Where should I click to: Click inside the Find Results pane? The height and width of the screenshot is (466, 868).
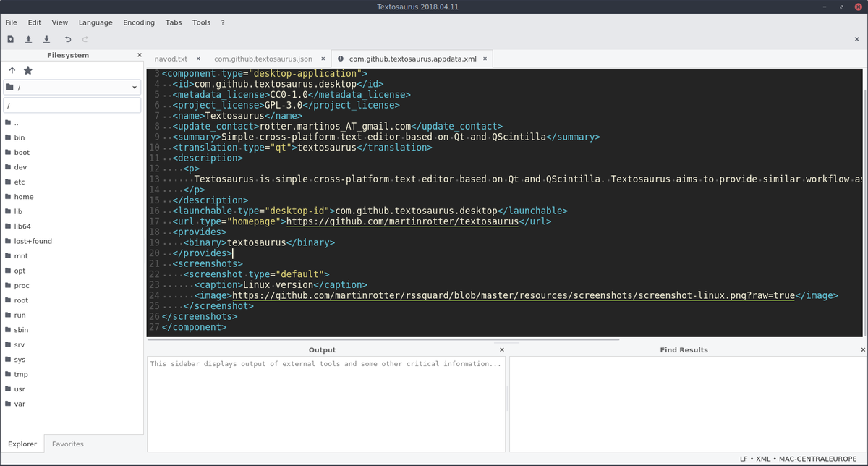point(688,404)
